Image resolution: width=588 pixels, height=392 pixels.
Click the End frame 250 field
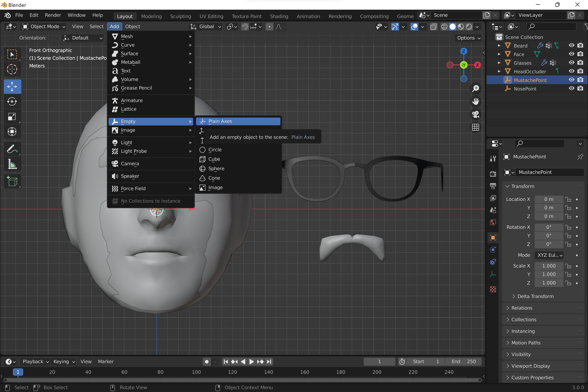pyautogui.click(x=464, y=361)
